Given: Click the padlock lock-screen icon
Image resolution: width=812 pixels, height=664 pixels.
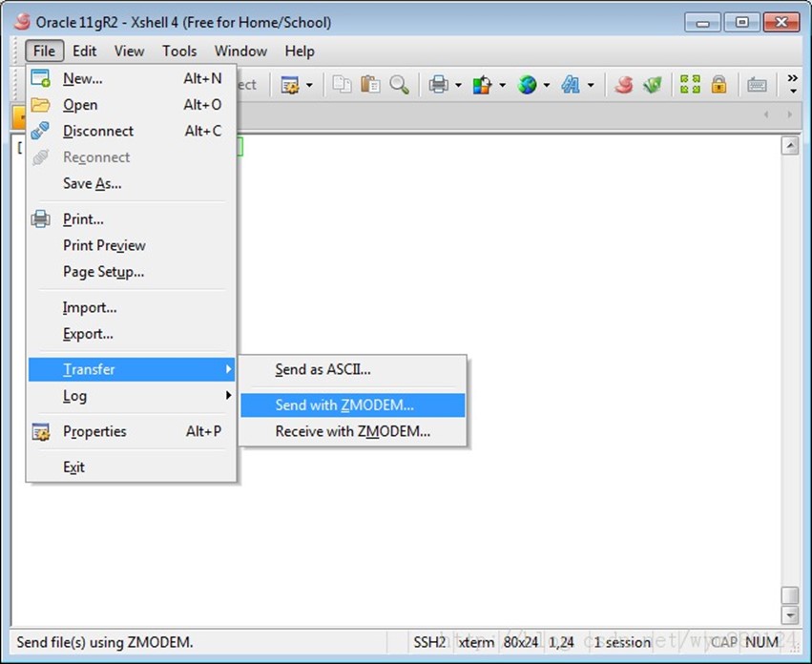Looking at the screenshot, I should pos(718,84).
